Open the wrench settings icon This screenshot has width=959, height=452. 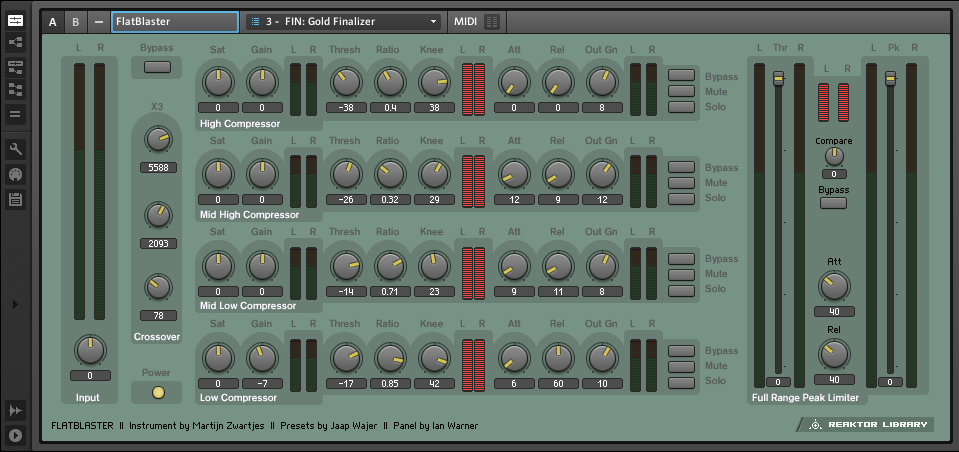coord(15,149)
